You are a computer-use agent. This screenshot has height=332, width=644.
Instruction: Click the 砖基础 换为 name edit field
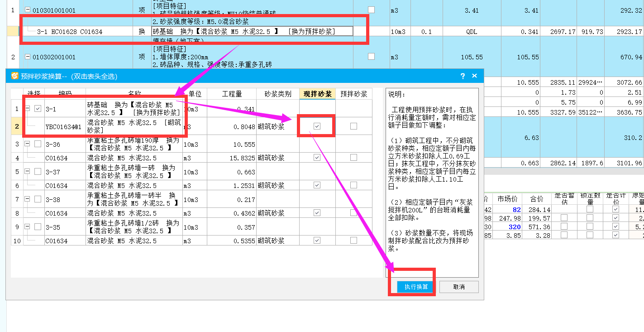click(252, 31)
